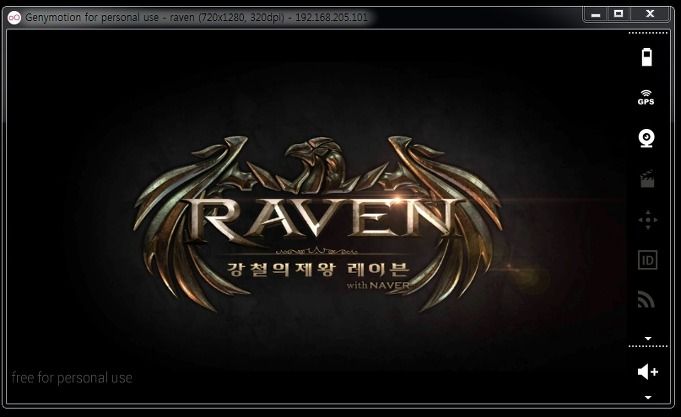Viewport: 681px width, 417px height.
Task: Minimize the Genymotion window
Action: coord(596,14)
